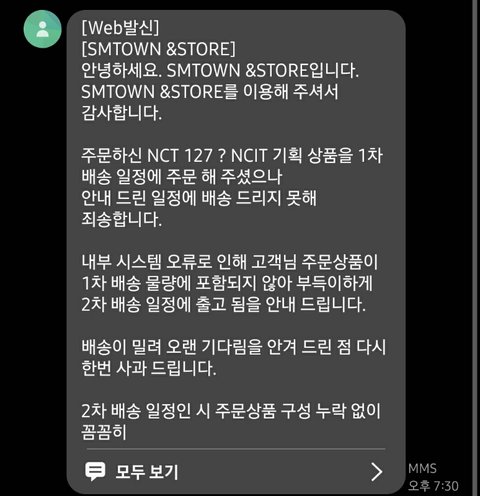Click the 오후 7:30 timestamp
The width and height of the screenshot is (480, 496).
point(433,486)
